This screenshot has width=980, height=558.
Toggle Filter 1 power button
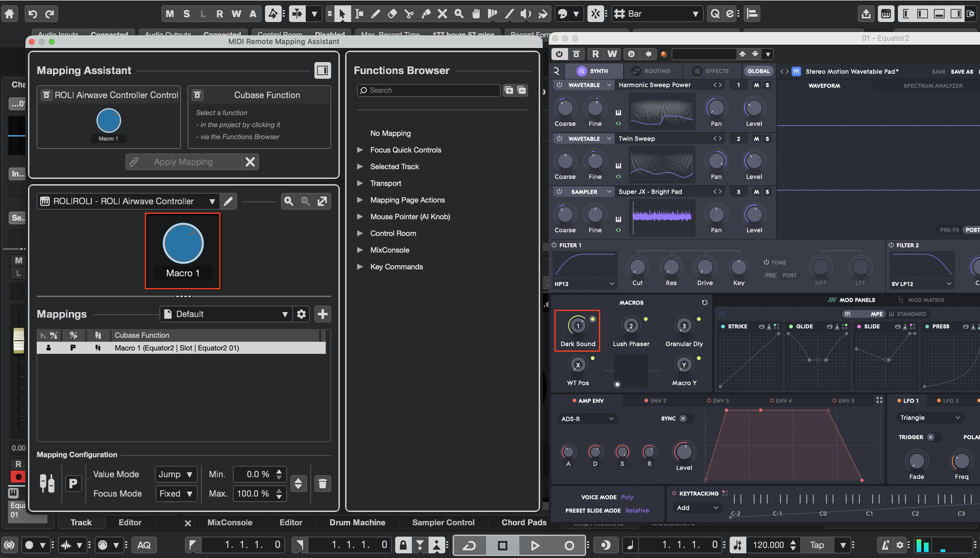[554, 245]
